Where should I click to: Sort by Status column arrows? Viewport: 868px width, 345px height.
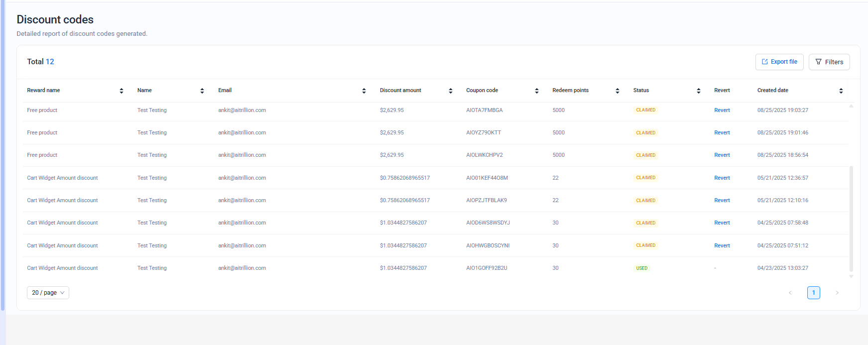699,91
